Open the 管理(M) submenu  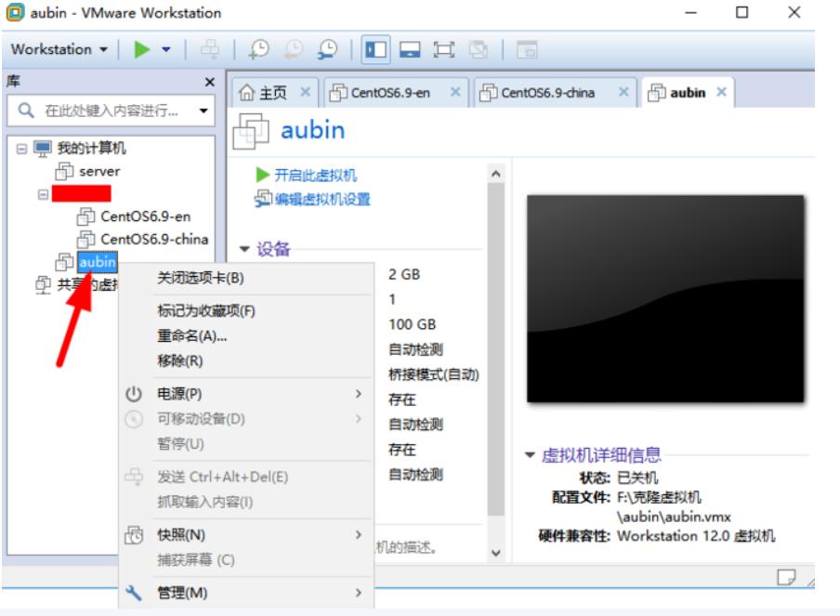246,593
